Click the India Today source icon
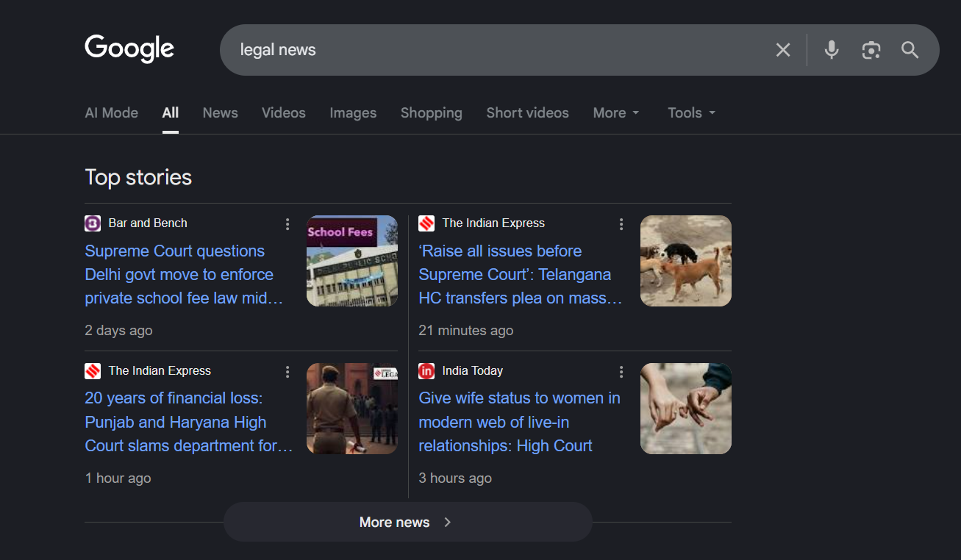Screen dimensions: 961x560 tap(426, 371)
